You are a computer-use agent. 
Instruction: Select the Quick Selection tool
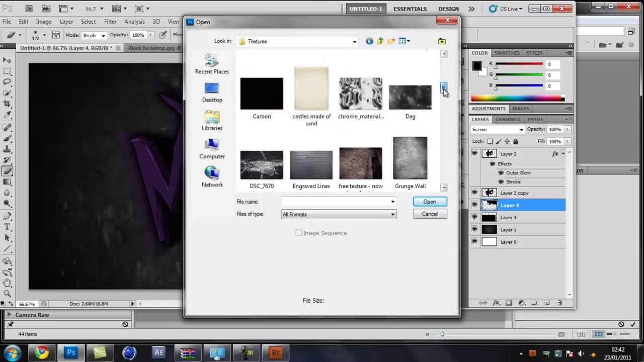[x=8, y=93]
